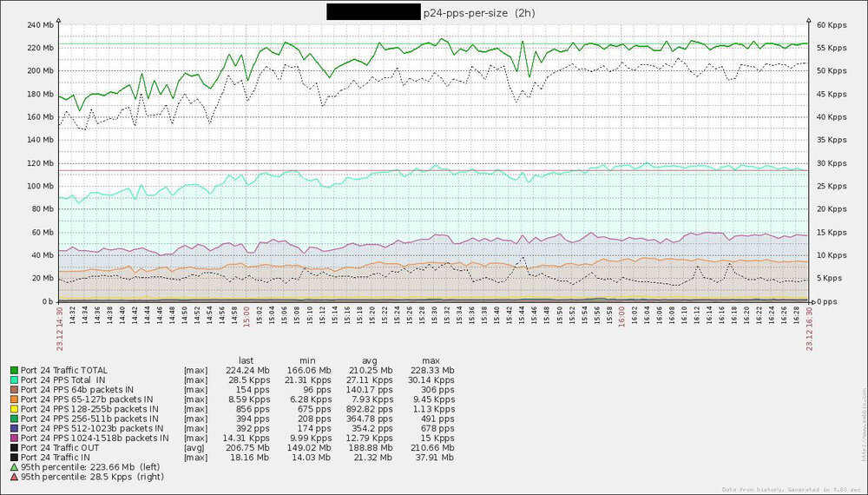
Task: Click the 23.12 16:30 end time label
Action: pos(809,329)
